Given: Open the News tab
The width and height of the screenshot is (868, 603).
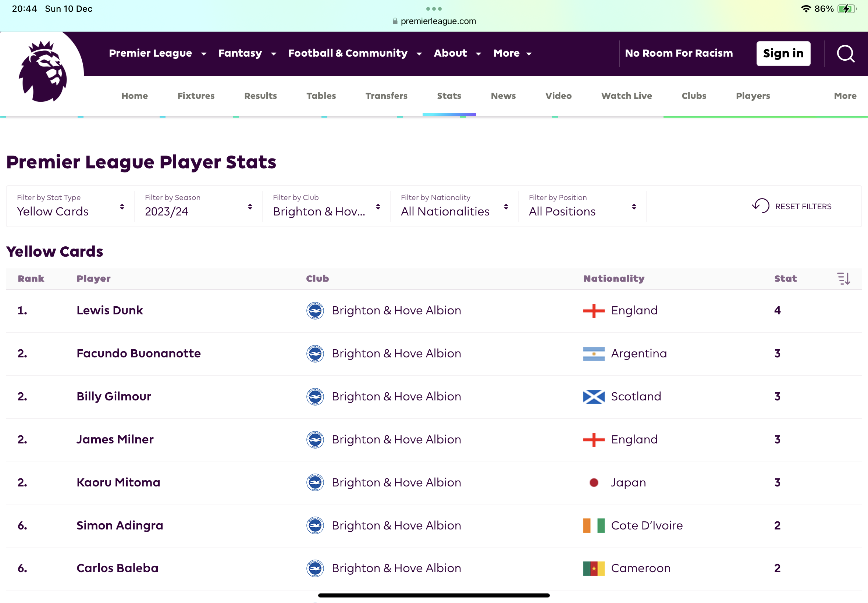Looking at the screenshot, I should coord(503,96).
